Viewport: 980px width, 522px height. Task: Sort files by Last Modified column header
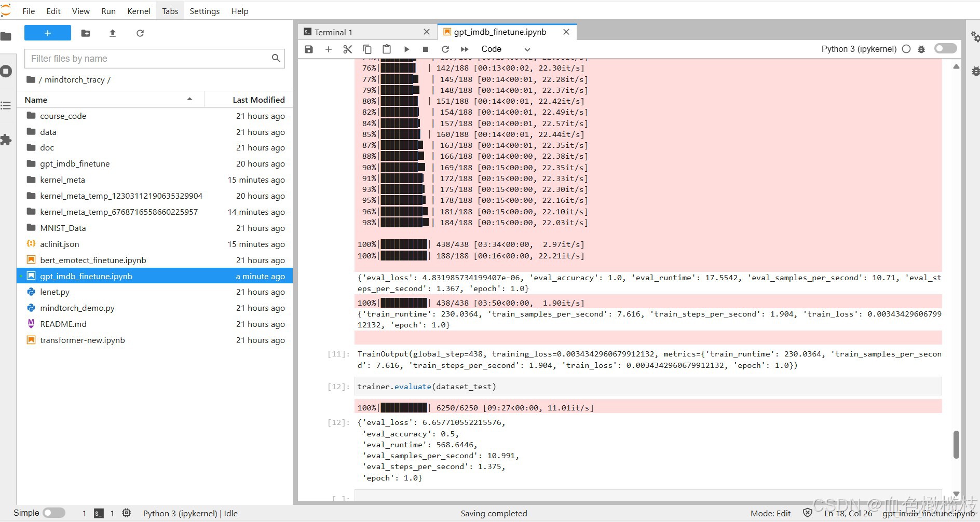pos(249,100)
